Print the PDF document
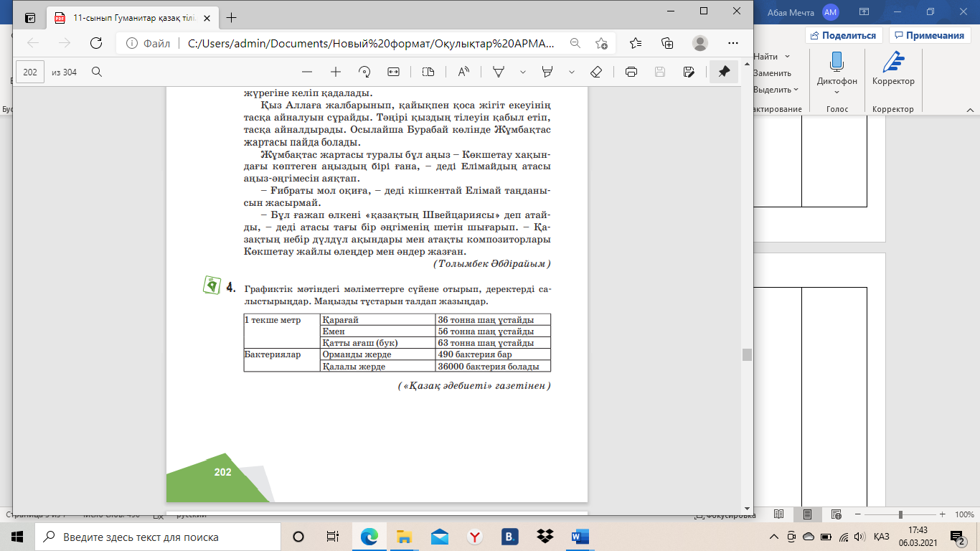The height and width of the screenshot is (551, 980). tap(631, 72)
